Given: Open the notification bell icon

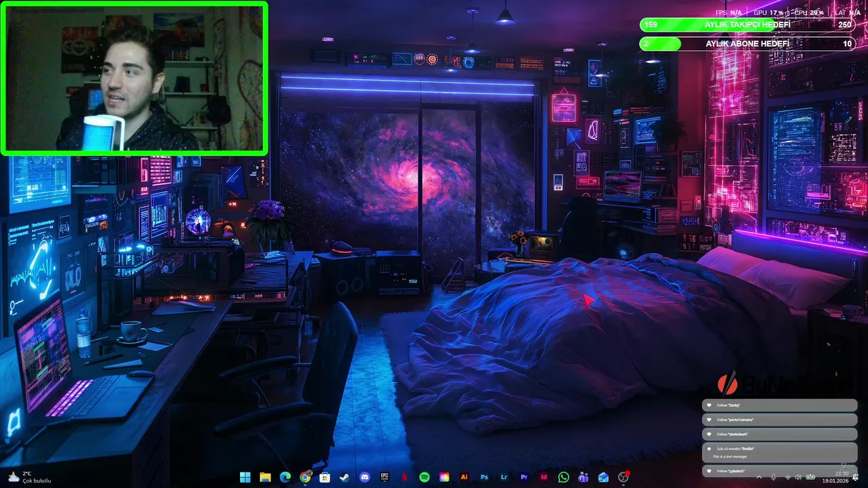Looking at the screenshot, I should (x=855, y=478).
